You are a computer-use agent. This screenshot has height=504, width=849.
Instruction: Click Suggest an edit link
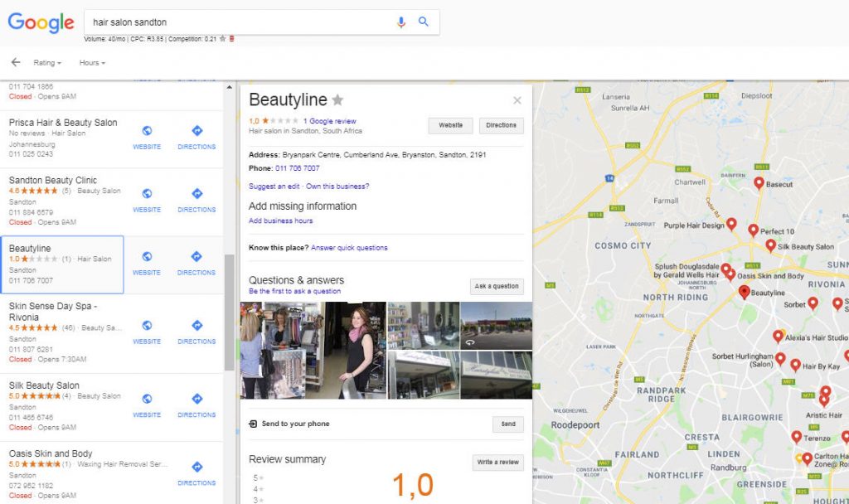[274, 187]
